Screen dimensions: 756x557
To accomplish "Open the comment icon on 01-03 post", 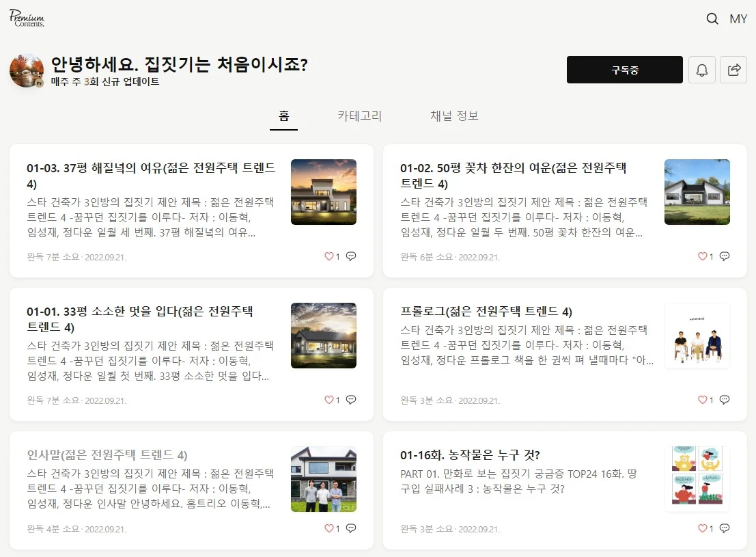I will tap(350, 256).
